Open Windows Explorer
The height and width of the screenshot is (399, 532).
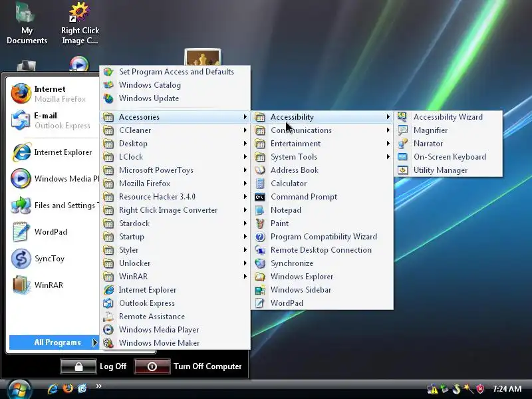[x=322, y=277]
